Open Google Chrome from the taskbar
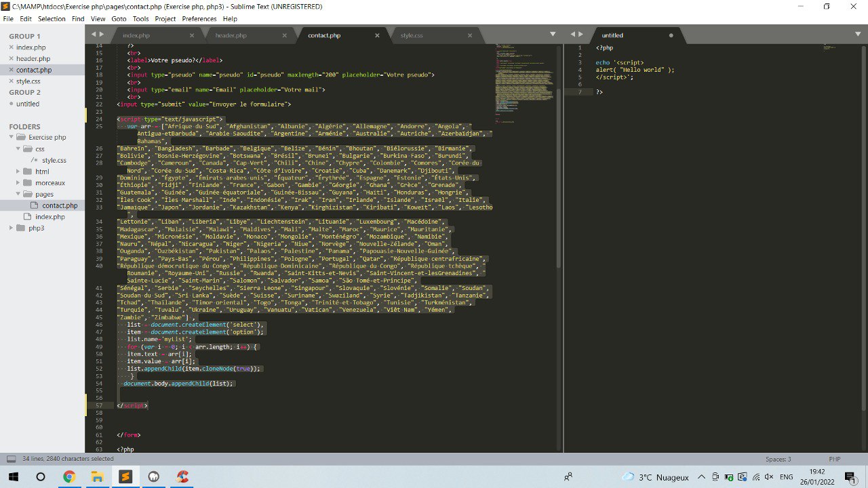868x488 pixels. pyautogui.click(x=69, y=476)
